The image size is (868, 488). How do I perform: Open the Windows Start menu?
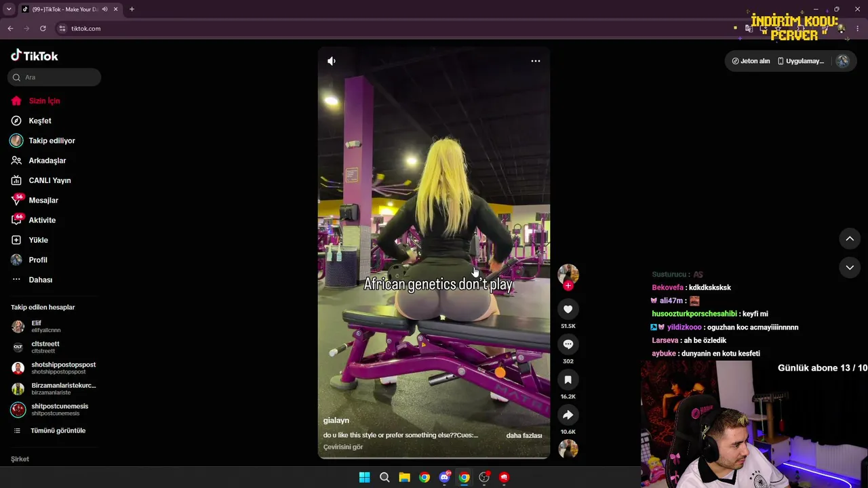[x=364, y=477]
